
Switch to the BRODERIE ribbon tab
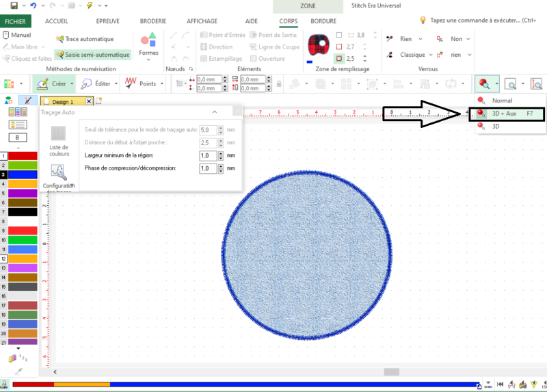coord(152,21)
